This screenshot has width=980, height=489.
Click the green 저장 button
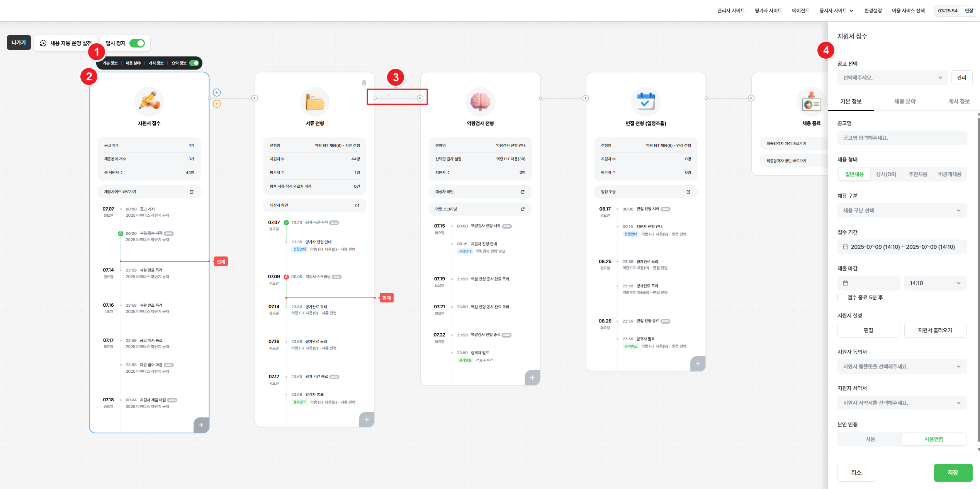[953, 472]
